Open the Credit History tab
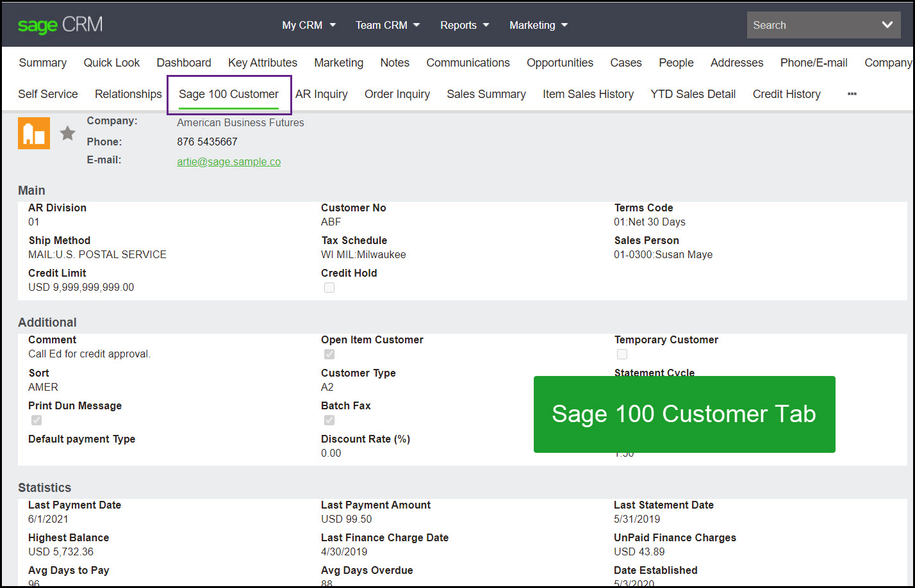 pyautogui.click(x=786, y=94)
